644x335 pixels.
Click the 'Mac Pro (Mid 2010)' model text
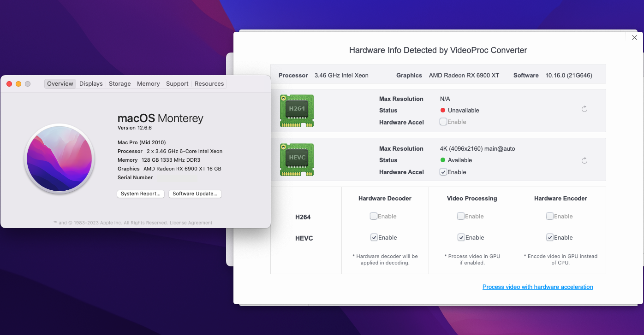click(142, 142)
